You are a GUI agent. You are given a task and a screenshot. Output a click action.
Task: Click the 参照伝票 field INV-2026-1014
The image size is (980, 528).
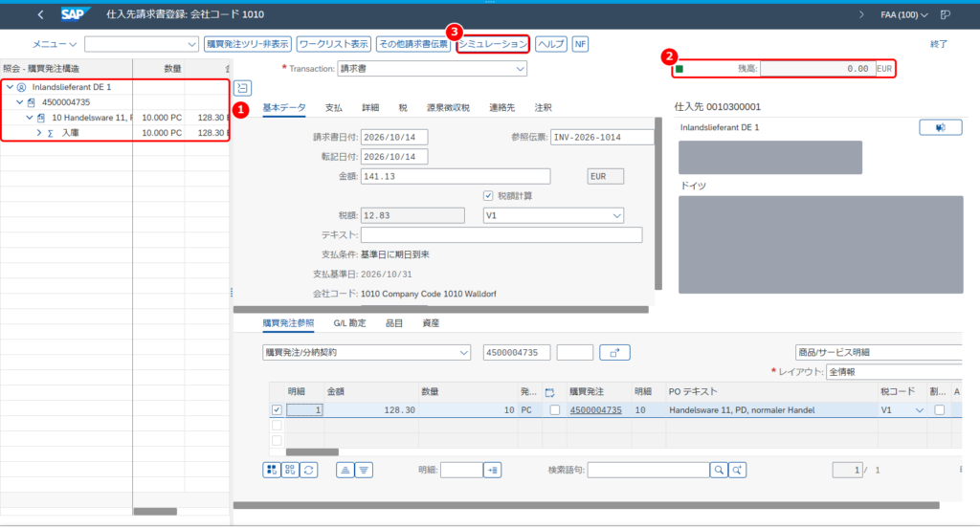(602, 138)
